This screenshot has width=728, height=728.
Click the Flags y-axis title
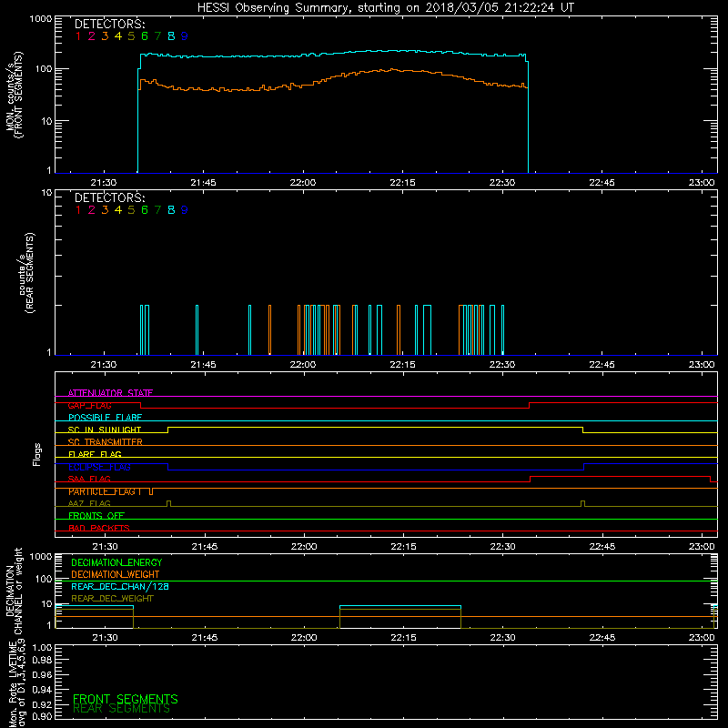pyautogui.click(x=37, y=454)
